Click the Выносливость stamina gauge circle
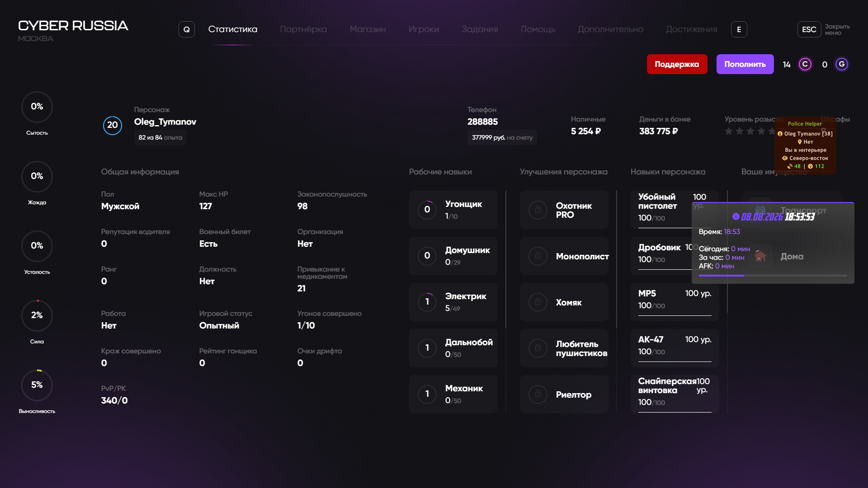 pos(37,385)
